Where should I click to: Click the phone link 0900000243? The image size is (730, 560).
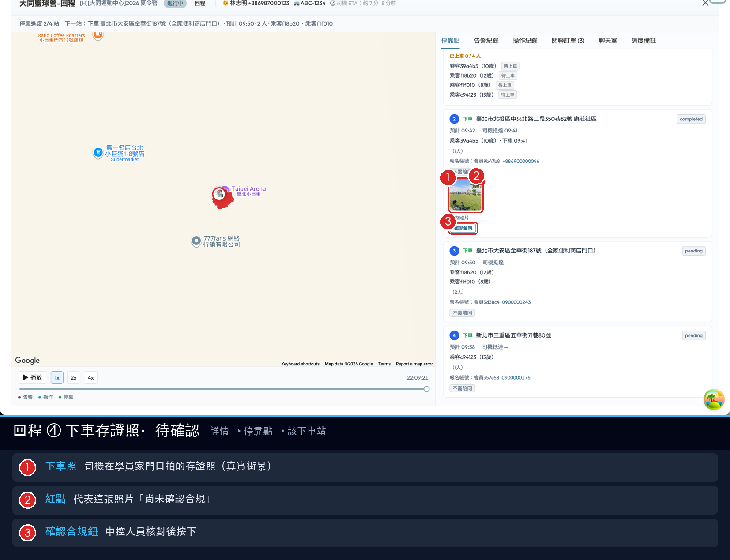coord(516,302)
